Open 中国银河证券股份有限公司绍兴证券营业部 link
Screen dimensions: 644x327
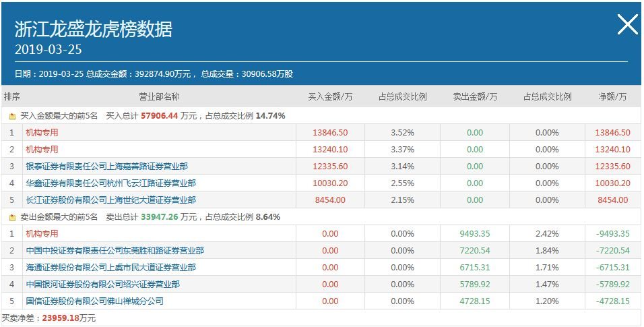102,285
